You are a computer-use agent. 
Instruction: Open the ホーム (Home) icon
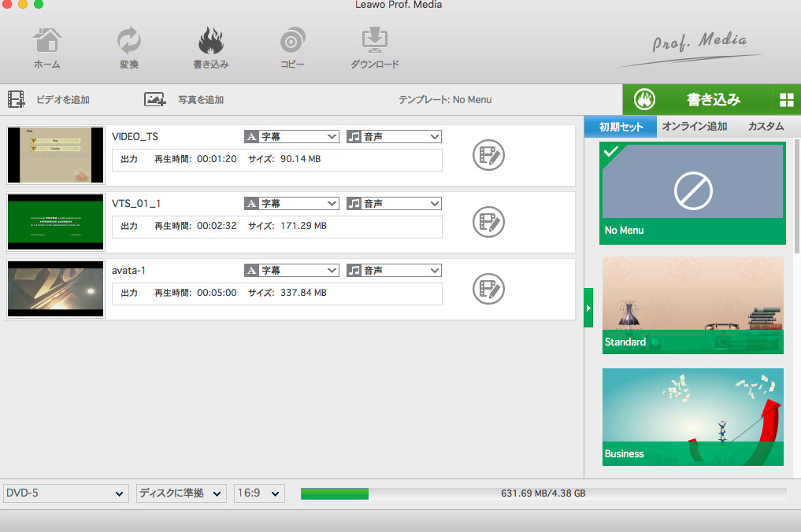coord(46,42)
